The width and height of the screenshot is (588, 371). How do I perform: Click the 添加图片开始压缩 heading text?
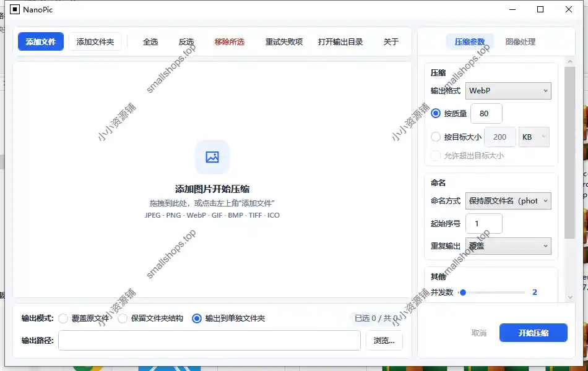point(212,189)
